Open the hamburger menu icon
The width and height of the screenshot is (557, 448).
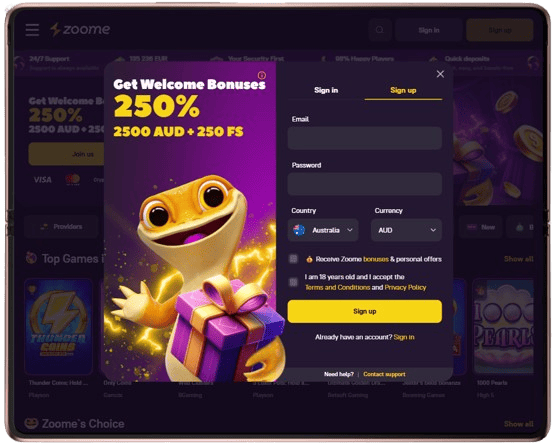click(32, 30)
